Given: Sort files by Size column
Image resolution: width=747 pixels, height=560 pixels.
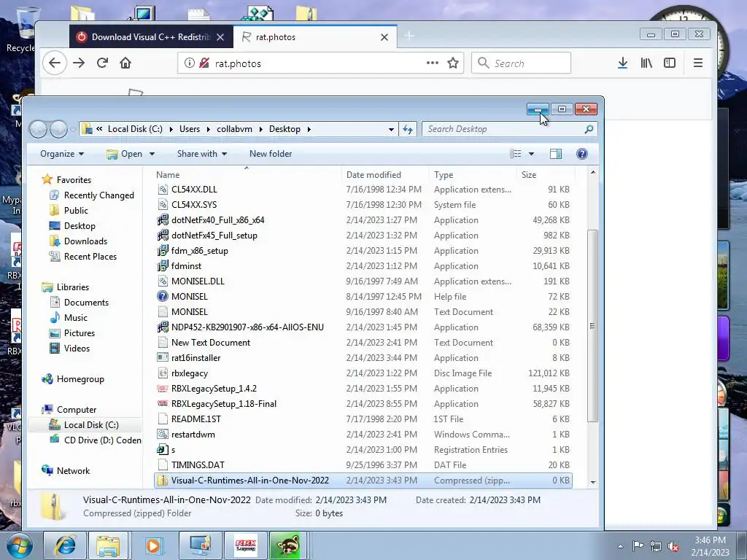Looking at the screenshot, I should (x=546, y=175).
